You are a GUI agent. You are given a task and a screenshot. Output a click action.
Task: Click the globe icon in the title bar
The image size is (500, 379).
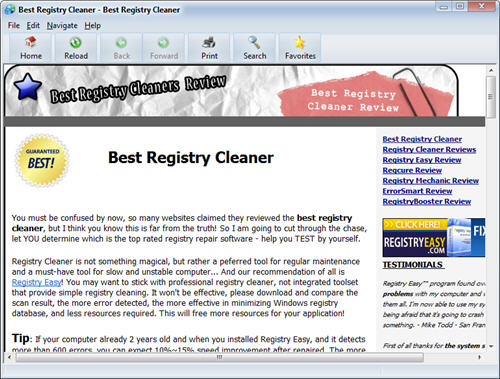[10, 10]
